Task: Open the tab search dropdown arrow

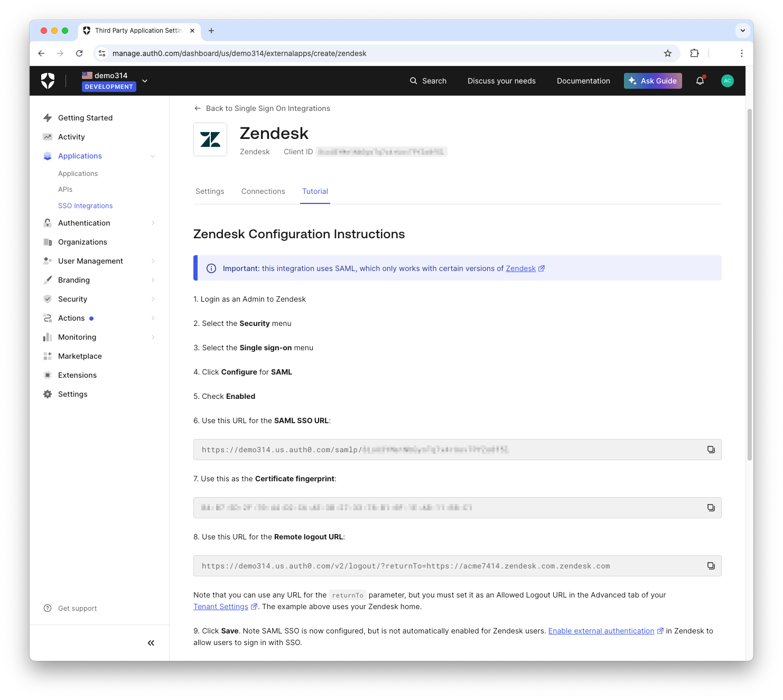Action: point(743,31)
